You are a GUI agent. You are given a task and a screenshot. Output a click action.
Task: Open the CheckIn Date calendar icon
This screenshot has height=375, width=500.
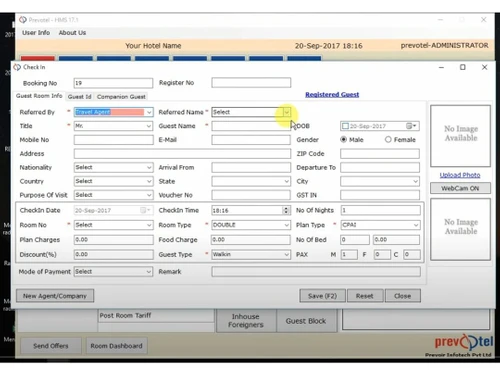(145, 210)
